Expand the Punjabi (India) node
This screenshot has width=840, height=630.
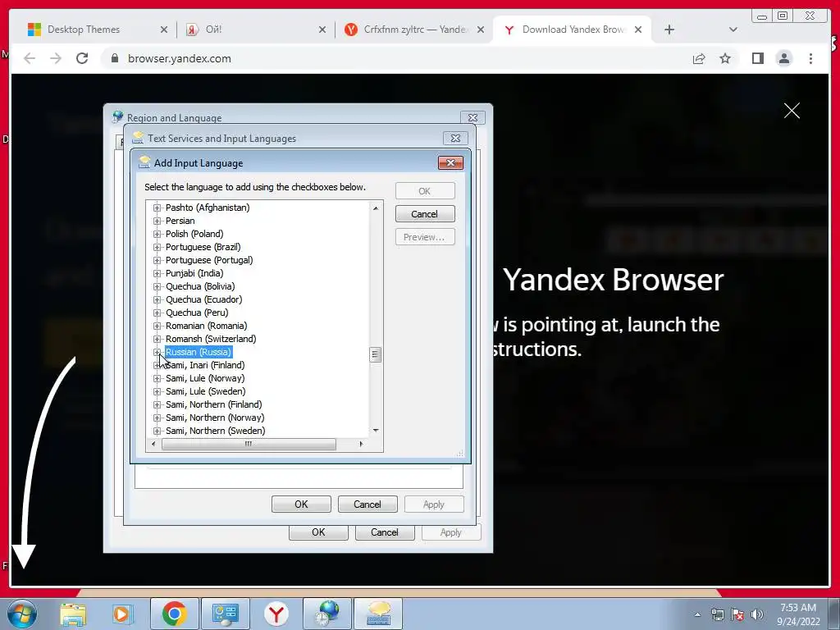coord(157,273)
